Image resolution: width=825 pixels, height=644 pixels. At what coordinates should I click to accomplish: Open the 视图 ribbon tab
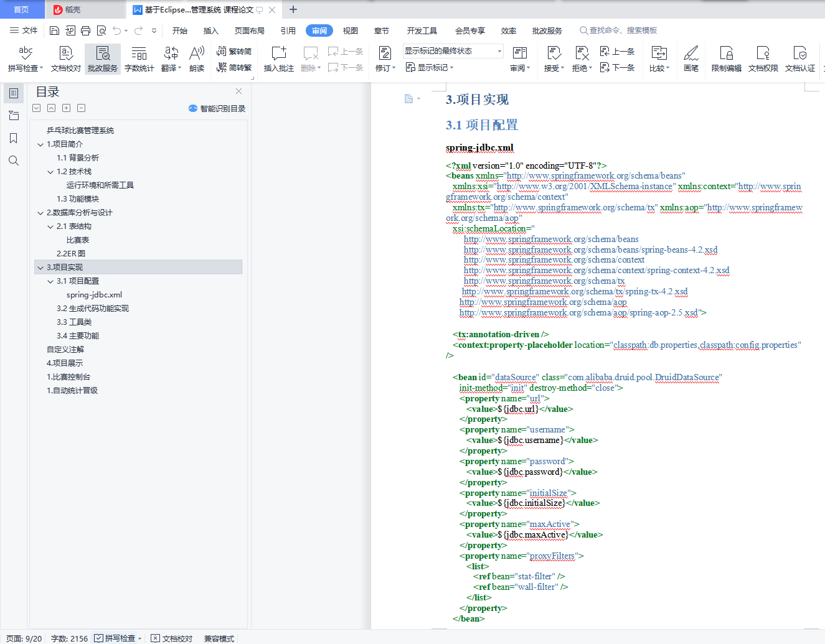(351, 30)
